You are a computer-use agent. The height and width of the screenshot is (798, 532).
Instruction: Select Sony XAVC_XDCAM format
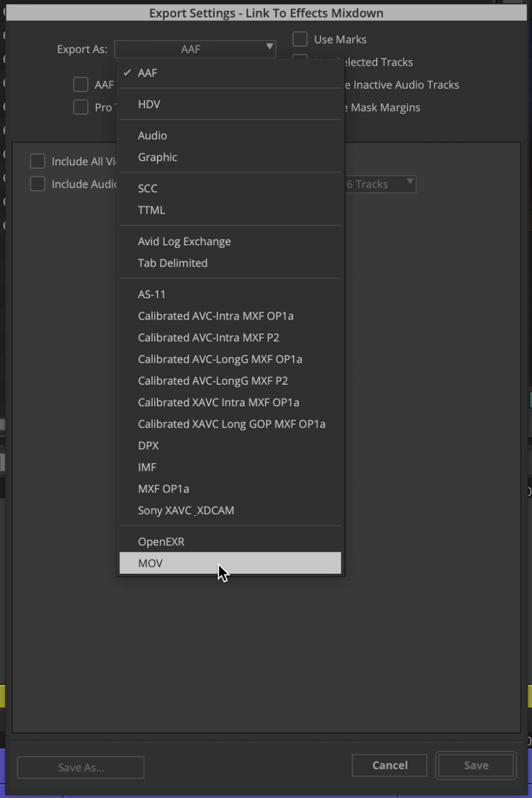coord(230,510)
